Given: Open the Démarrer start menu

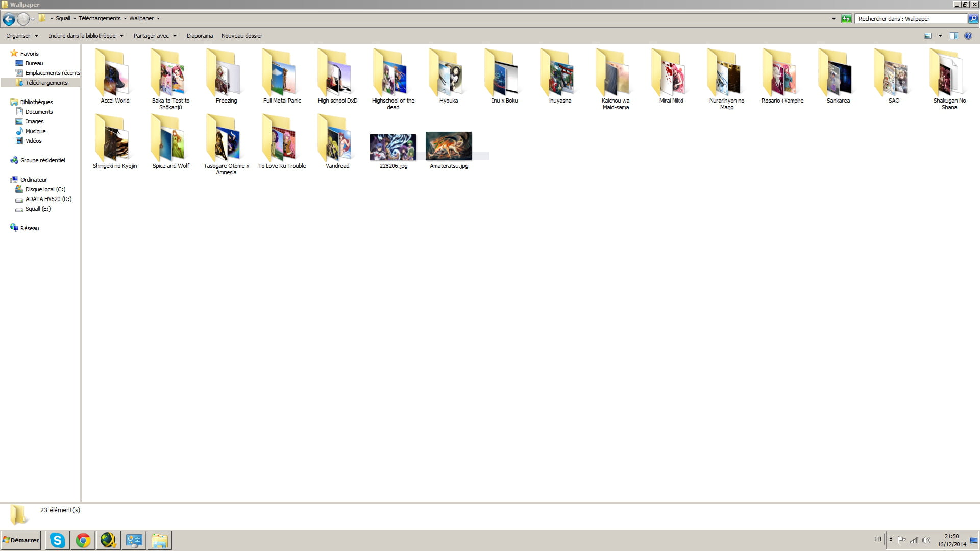Looking at the screenshot, I should [x=20, y=540].
